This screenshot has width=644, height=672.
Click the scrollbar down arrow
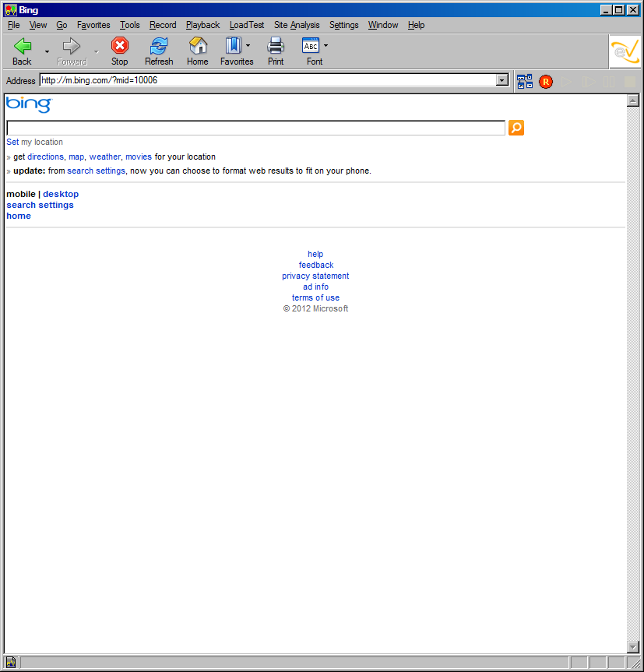point(633,646)
